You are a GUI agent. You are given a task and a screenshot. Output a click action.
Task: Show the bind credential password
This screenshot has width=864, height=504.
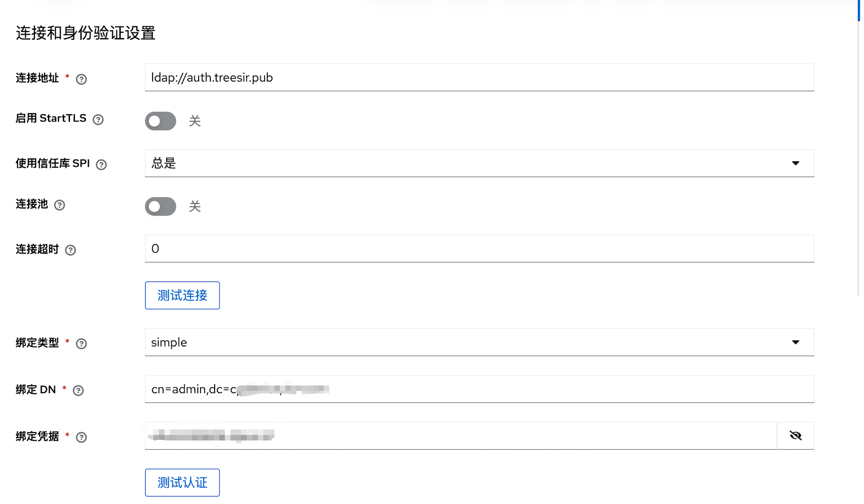[x=796, y=436]
